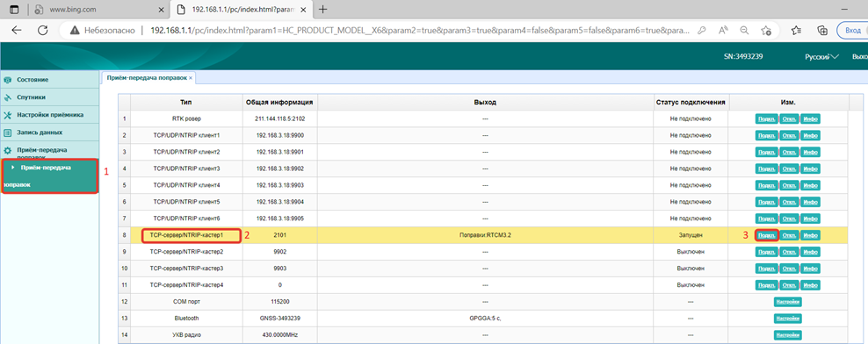
Task: Click the icon beside Запись данных
Action: (x=8, y=133)
